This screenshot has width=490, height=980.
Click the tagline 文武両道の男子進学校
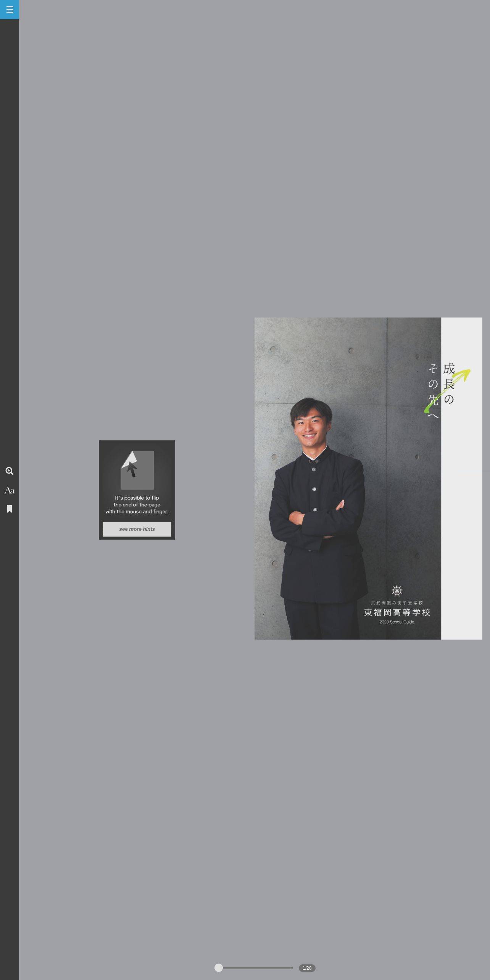(x=397, y=603)
